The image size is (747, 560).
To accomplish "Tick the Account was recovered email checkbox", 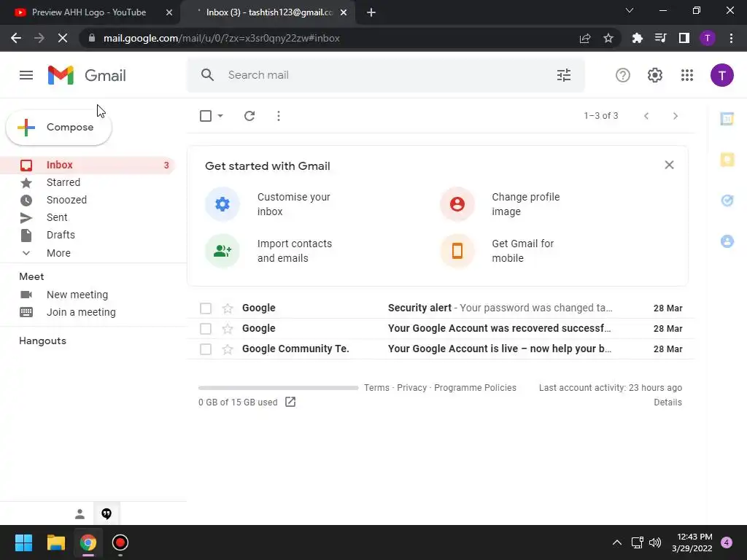I will [205, 329].
